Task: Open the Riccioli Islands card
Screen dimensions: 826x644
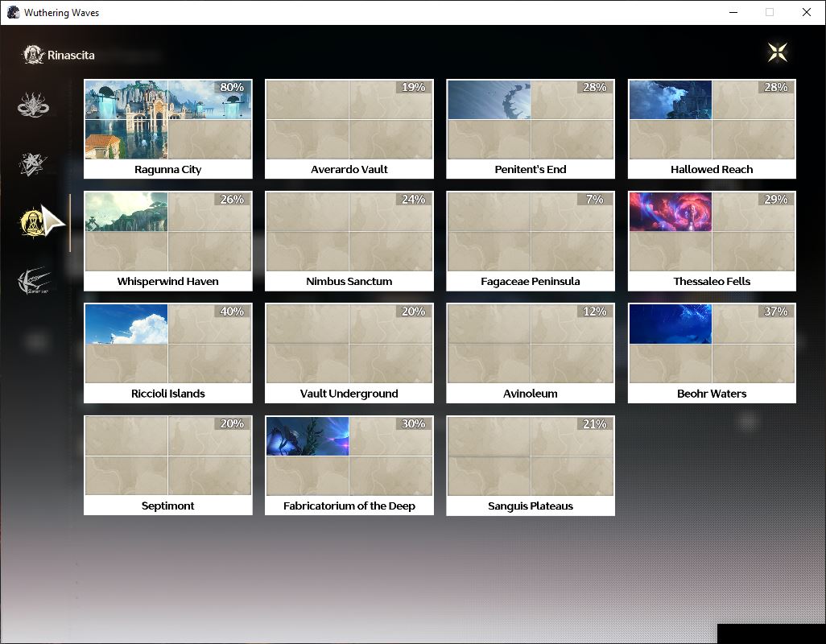Action: point(168,353)
